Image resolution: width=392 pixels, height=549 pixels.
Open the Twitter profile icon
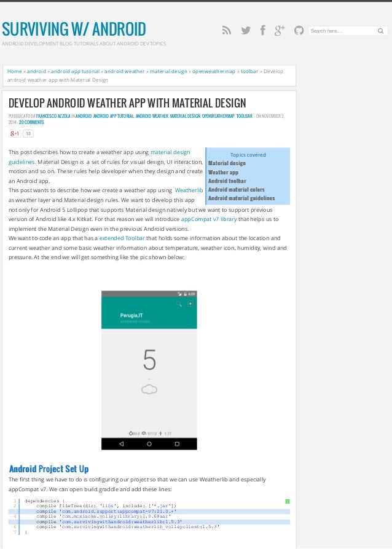(x=246, y=31)
